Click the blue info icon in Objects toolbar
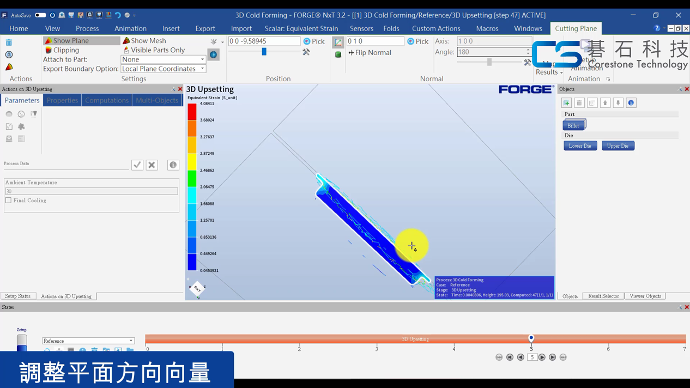This screenshot has width=690, height=388. click(631, 102)
